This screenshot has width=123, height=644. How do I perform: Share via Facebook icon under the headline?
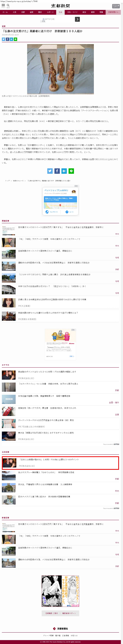[x=8, y=39]
